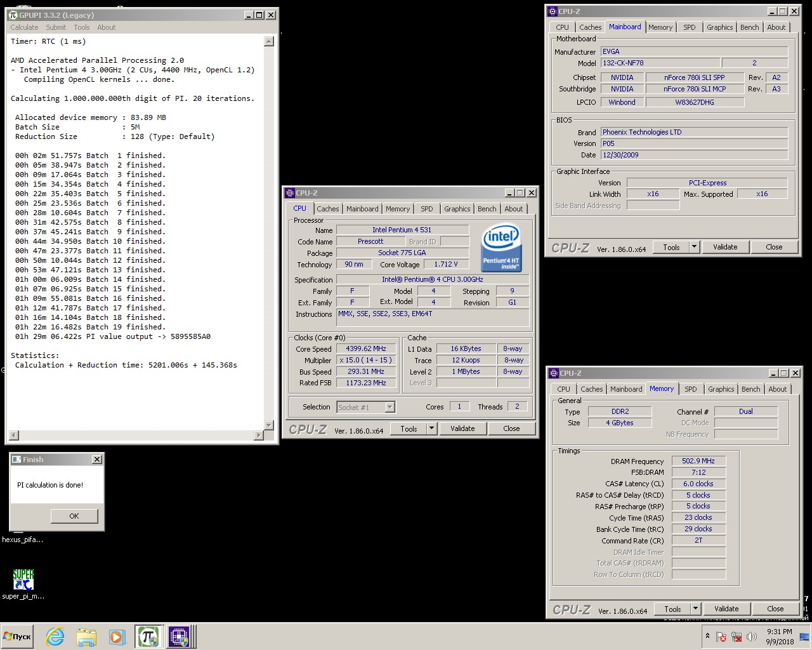Switch to GPUPI via its taskbar icon

click(147, 637)
